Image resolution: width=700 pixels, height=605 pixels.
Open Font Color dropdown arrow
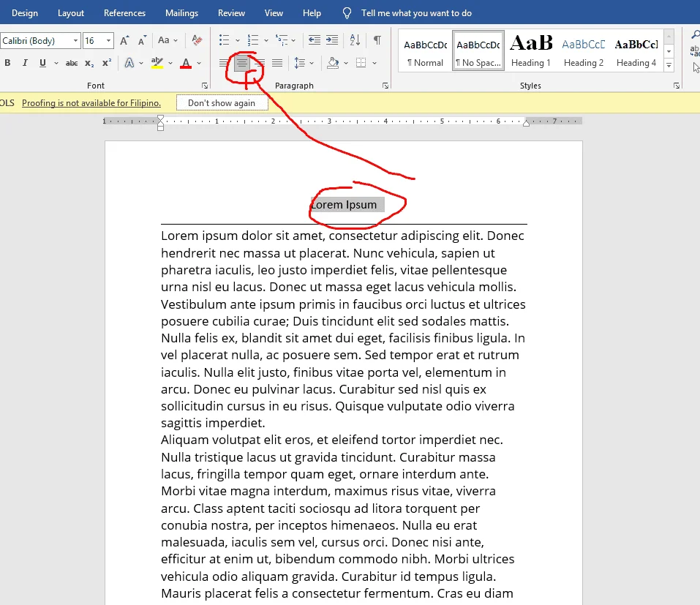(x=199, y=63)
